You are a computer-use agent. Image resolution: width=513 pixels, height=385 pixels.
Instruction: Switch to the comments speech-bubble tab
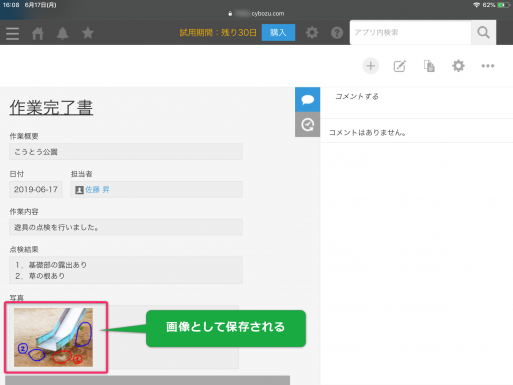(307, 99)
